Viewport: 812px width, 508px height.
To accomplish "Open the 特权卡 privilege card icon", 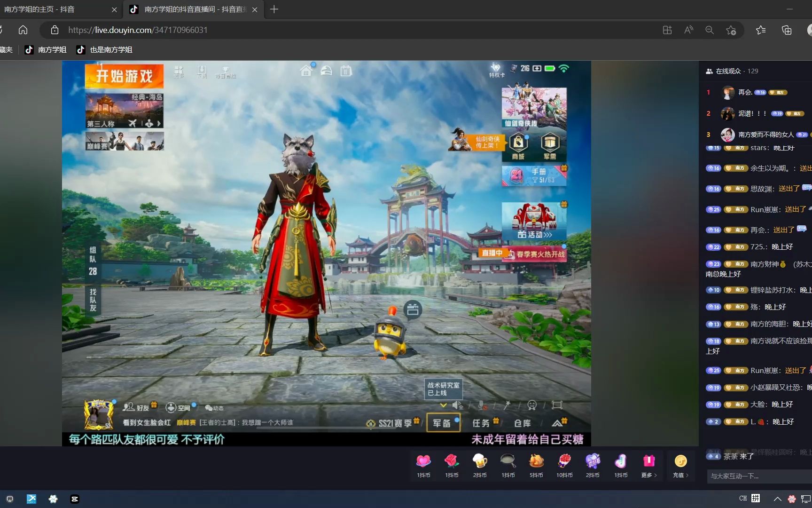I will tap(496, 70).
